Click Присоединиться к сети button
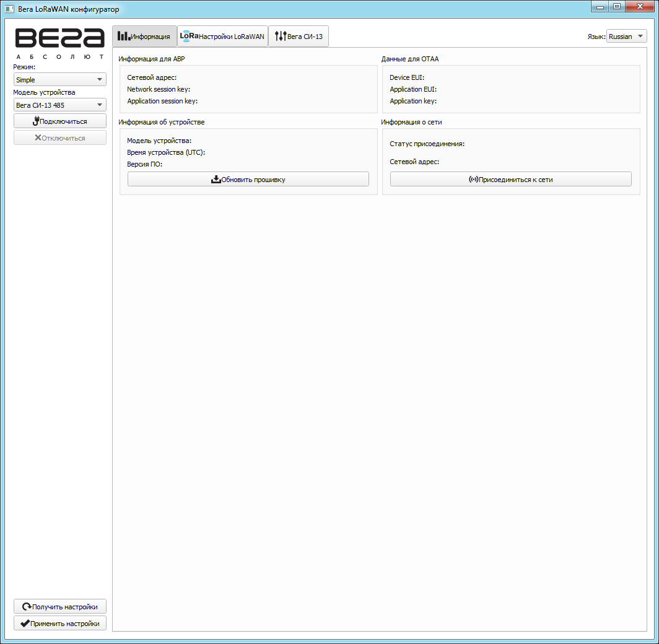Image resolution: width=659 pixels, height=644 pixels. tap(510, 180)
